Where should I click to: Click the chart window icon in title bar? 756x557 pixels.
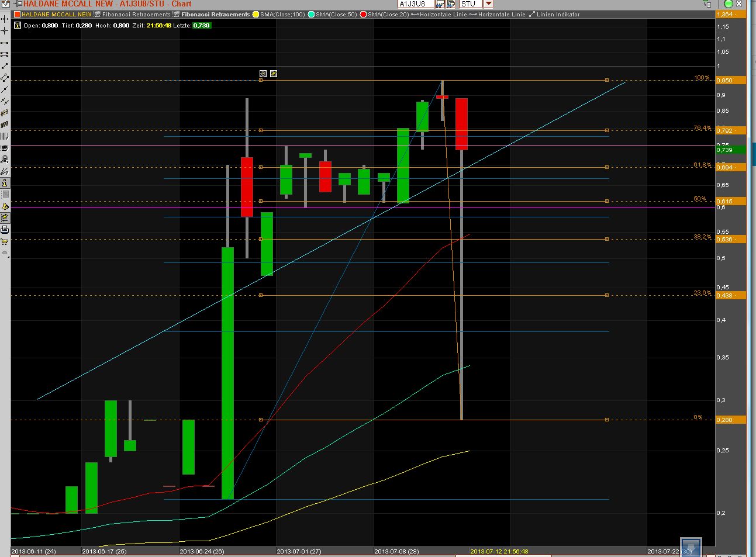[6, 4]
